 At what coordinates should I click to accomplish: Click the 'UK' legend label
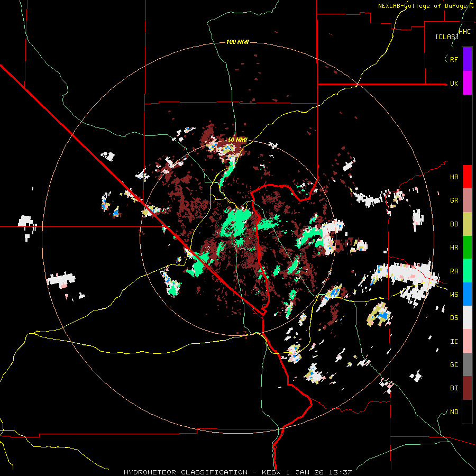454,83
